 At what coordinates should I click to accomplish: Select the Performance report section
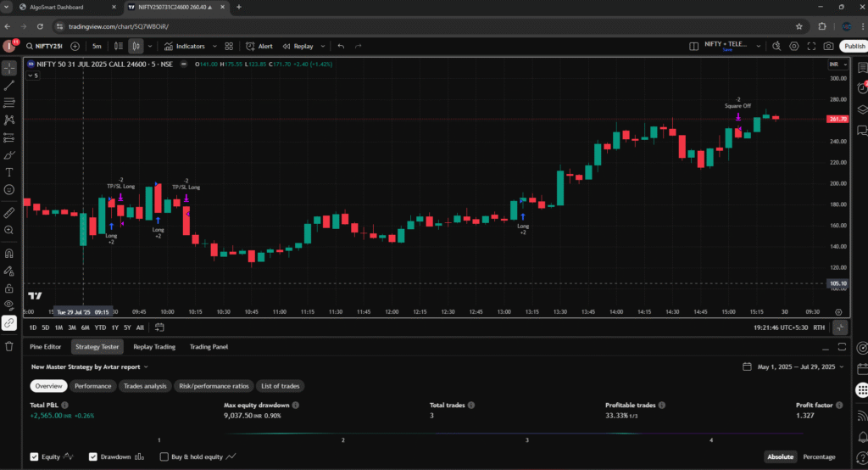(x=93, y=386)
